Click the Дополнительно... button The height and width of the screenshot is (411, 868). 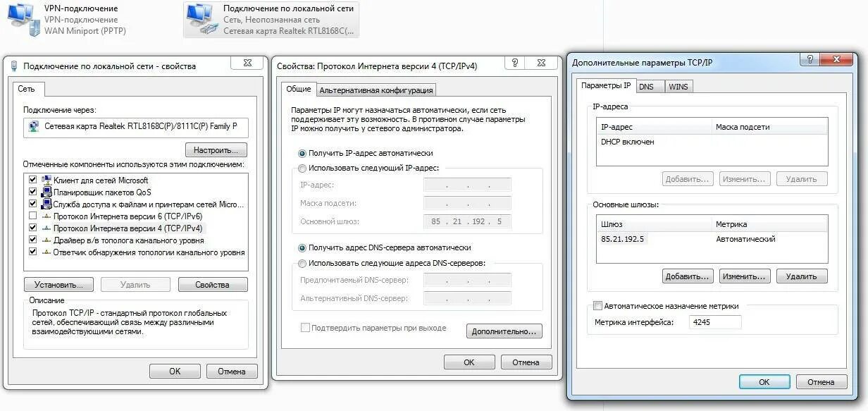click(504, 331)
